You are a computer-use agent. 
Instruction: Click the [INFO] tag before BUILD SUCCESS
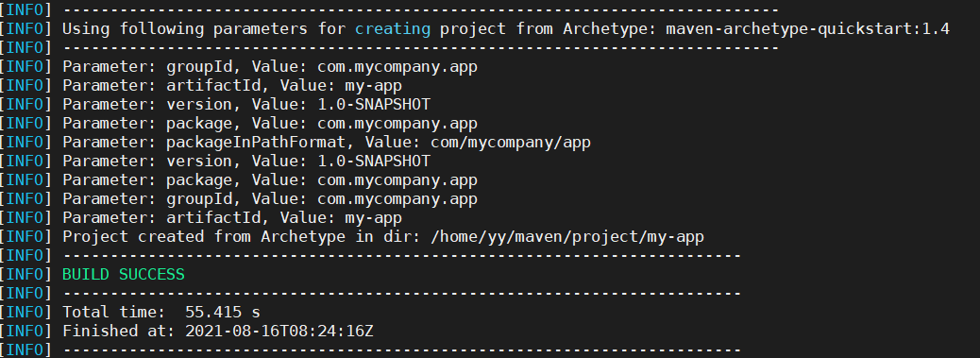point(26,274)
